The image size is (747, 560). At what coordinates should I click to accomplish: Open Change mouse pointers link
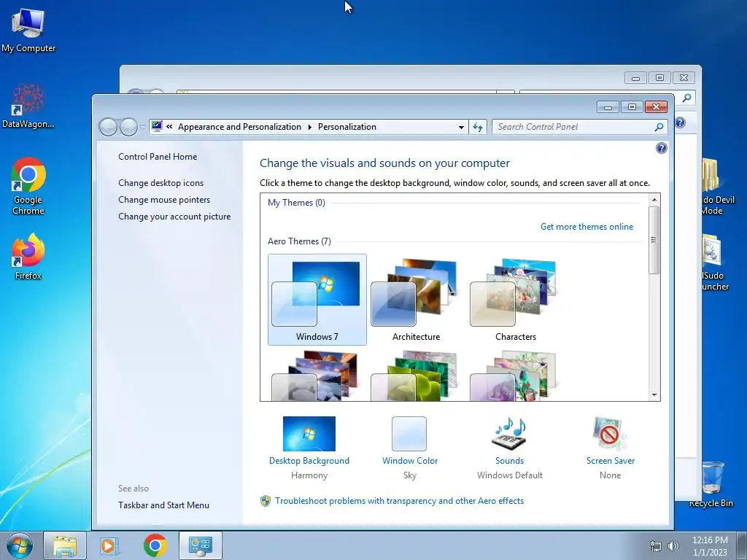click(164, 200)
